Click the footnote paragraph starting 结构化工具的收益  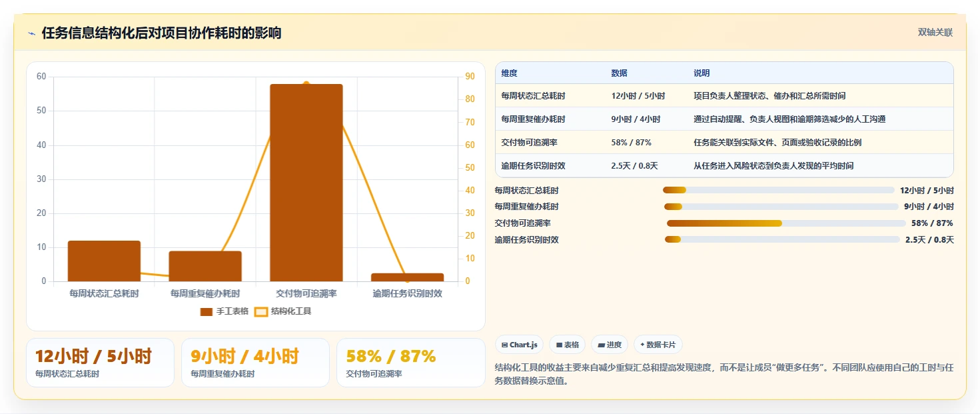[725, 375]
